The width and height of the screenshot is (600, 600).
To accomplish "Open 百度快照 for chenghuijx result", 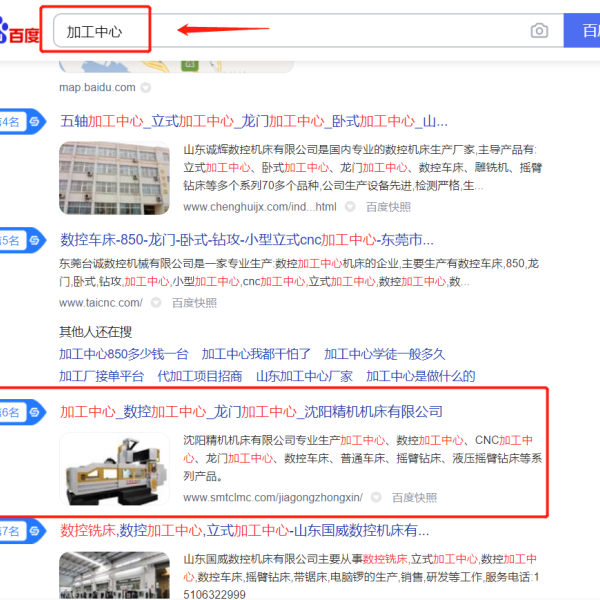I will [388, 207].
